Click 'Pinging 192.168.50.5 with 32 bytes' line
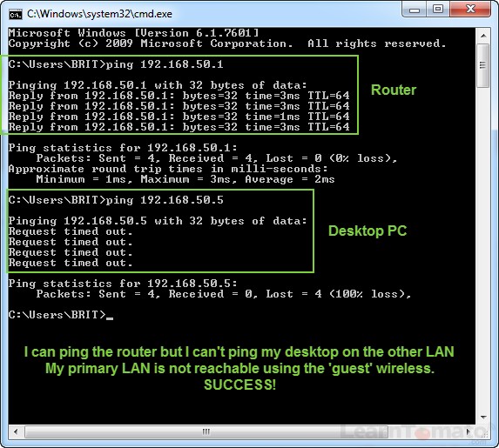The height and width of the screenshot is (448, 499). click(158, 221)
